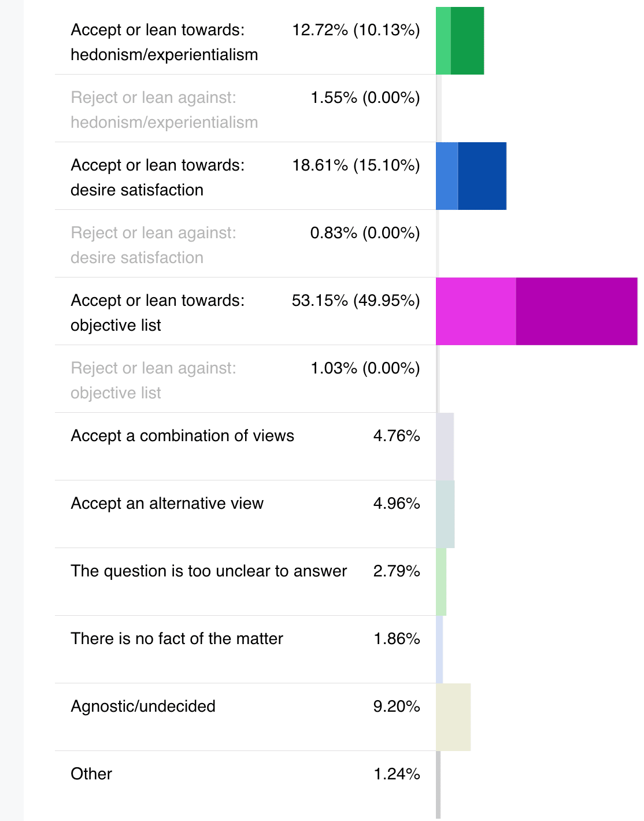Open 'Reject or lean against: desire satisfaction'
The width and height of the screenshot is (644, 821).
[x=245, y=244]
